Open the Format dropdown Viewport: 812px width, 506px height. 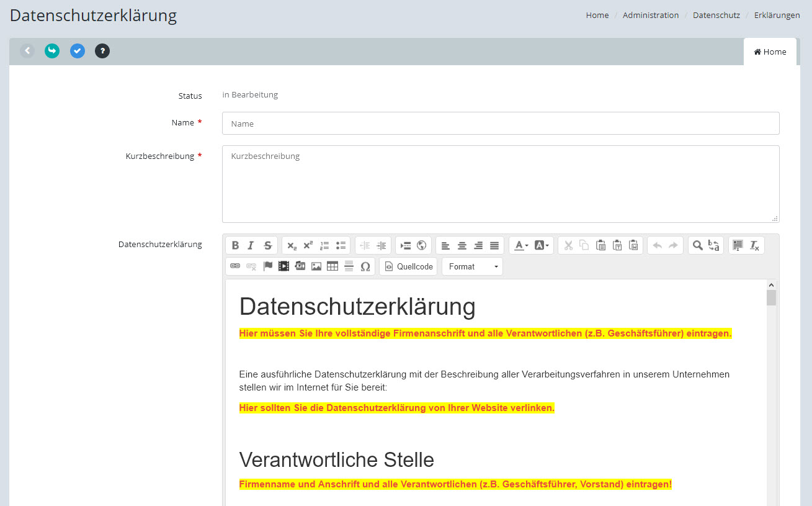(473, 266)
